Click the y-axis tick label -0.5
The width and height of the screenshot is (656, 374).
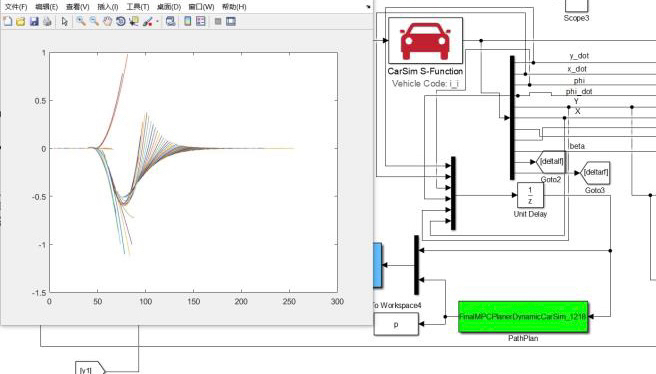38,196
